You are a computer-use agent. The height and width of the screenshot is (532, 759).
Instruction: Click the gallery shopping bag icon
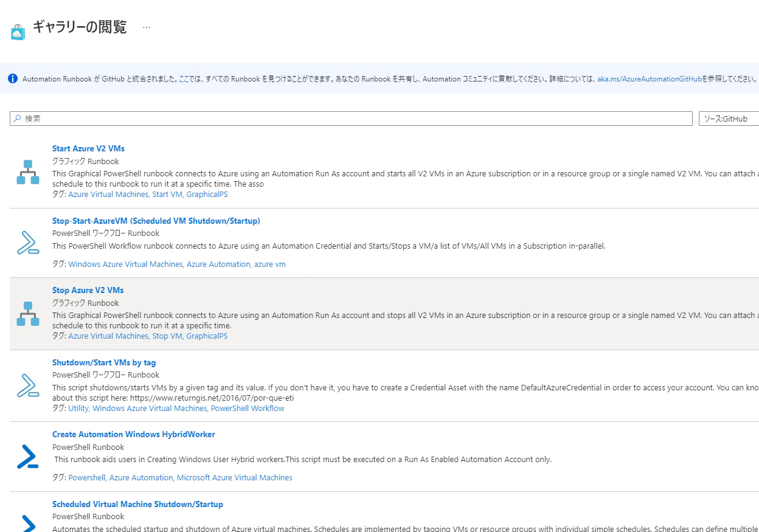click(18, 32)
